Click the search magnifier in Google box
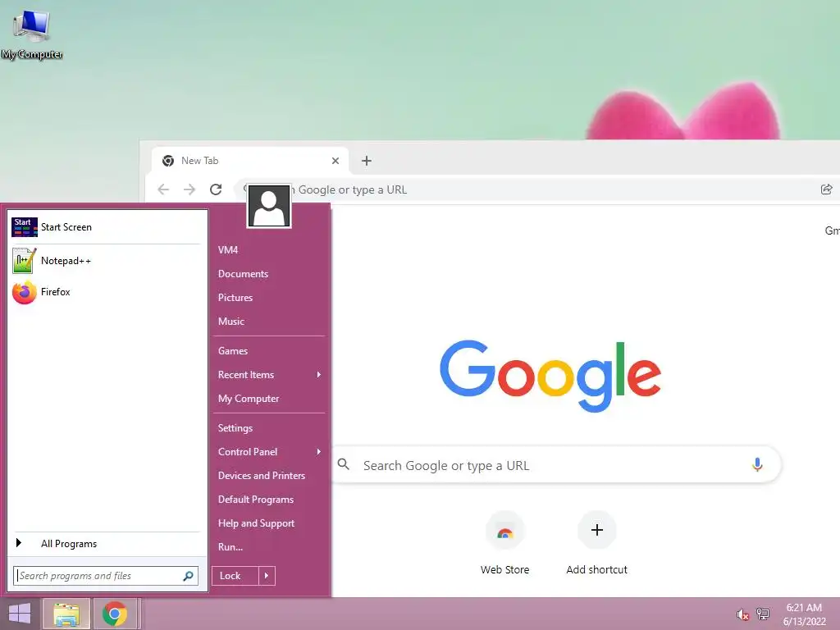Image resolution: width=840 pixels, height=630 pixels. tap(344, 464)
